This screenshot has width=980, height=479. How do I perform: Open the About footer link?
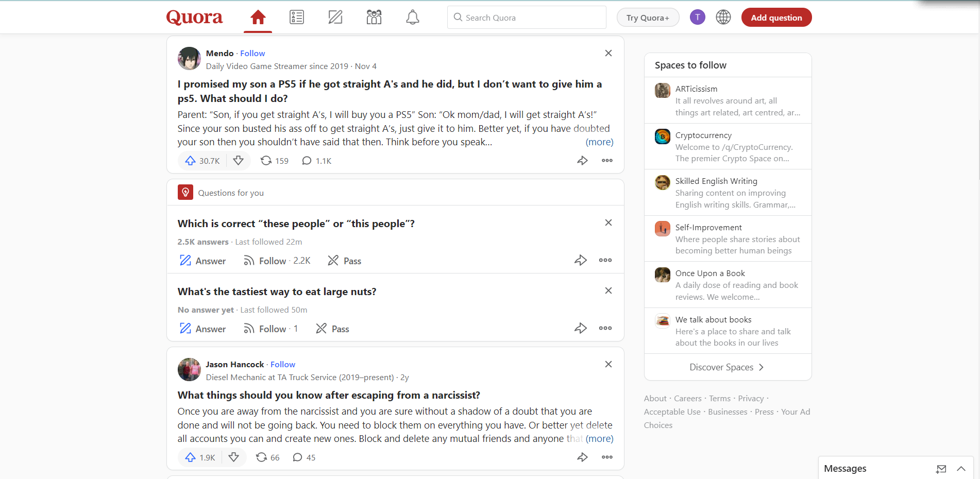pos(655,399)
